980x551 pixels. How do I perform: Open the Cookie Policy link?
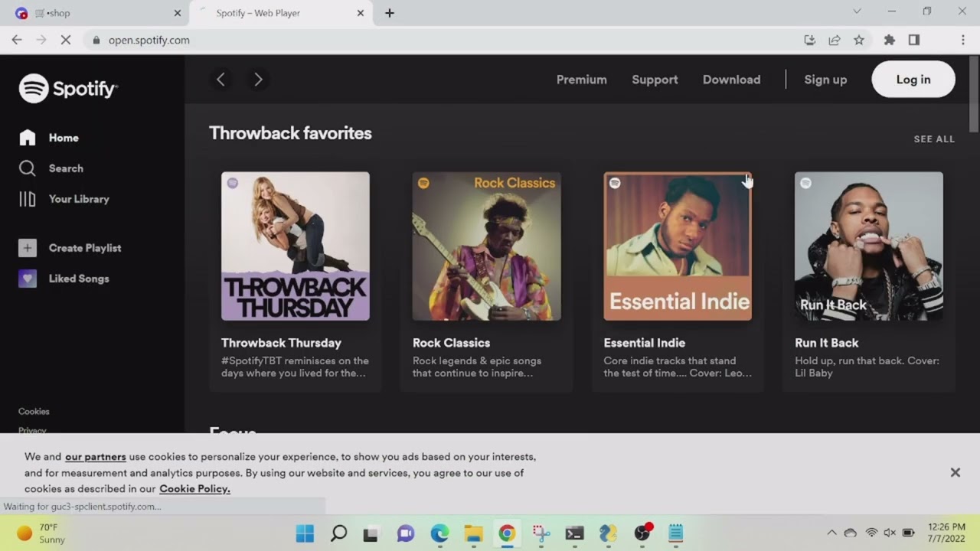click(194, 489)
